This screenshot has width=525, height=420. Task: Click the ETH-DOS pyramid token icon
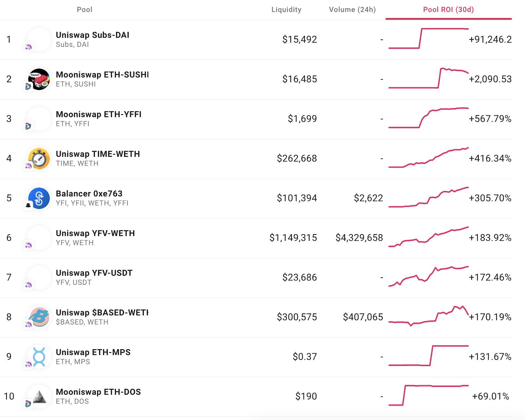point(39,396)
